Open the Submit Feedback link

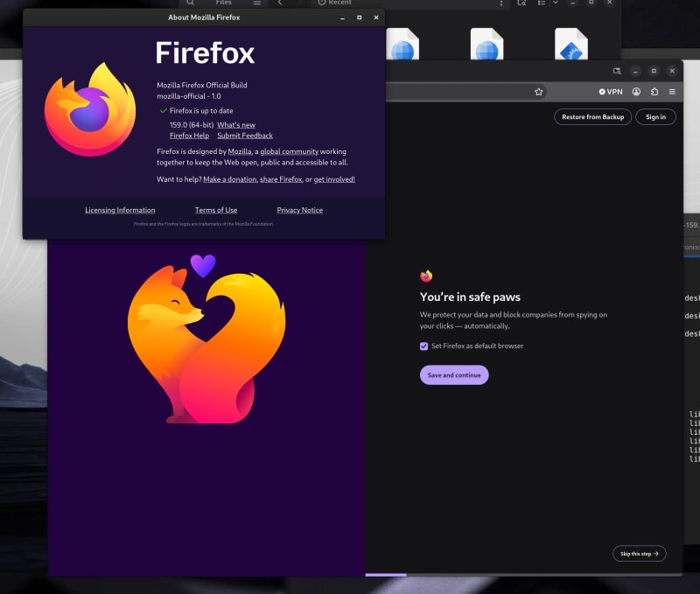tap(245, 136)
